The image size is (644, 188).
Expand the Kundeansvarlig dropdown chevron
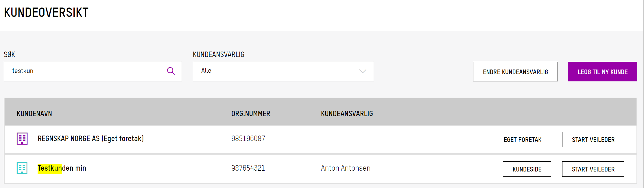tap(363, 71)
